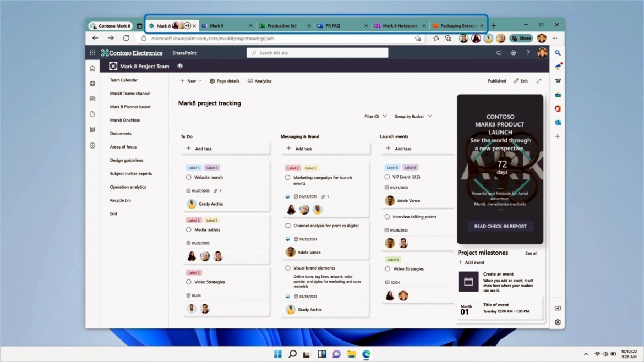Open a new browser tab with plus
Image resolution: width=644 pixels, height=362 pixels.
click(494, 25)
